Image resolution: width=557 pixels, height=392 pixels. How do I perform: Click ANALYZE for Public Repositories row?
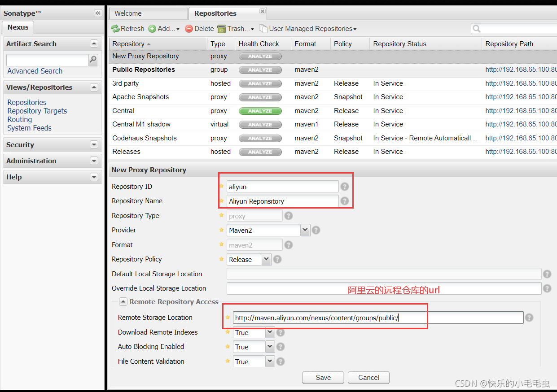click(x=260, y=70)
